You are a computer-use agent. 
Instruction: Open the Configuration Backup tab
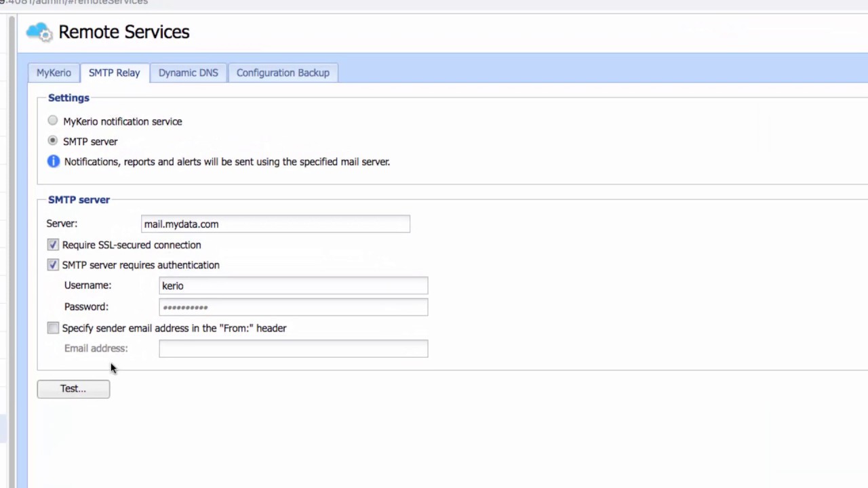click(x=283, y=73)
